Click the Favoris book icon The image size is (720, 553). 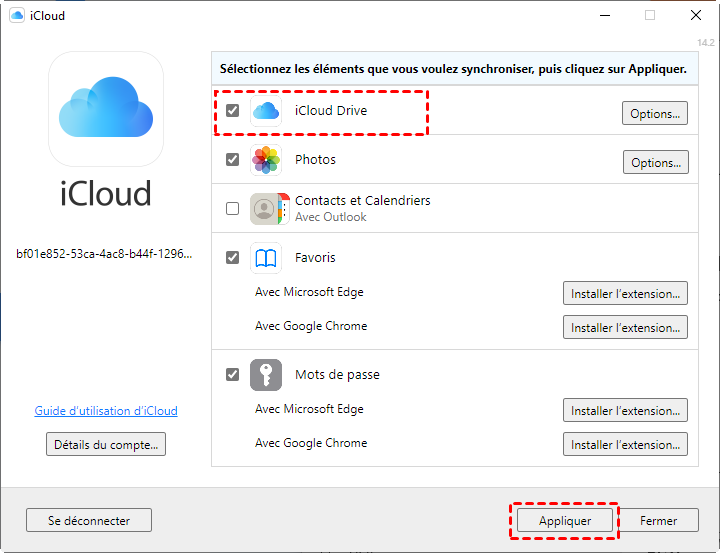point(266,258)
